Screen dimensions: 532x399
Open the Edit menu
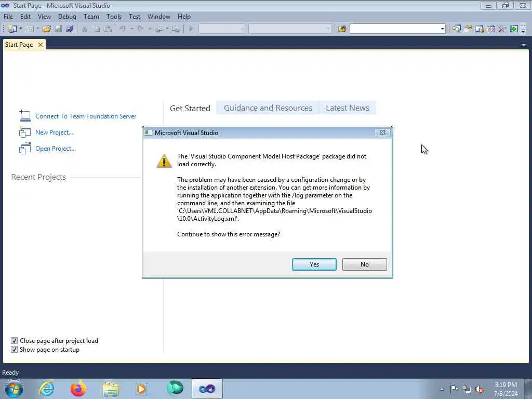25,16
